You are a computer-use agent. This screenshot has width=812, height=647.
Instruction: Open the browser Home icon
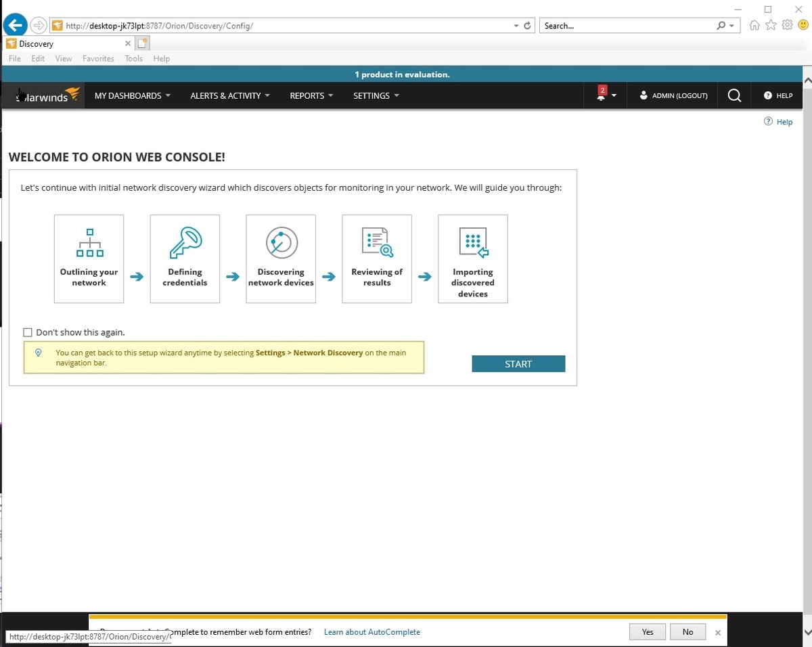click(754, 26)
